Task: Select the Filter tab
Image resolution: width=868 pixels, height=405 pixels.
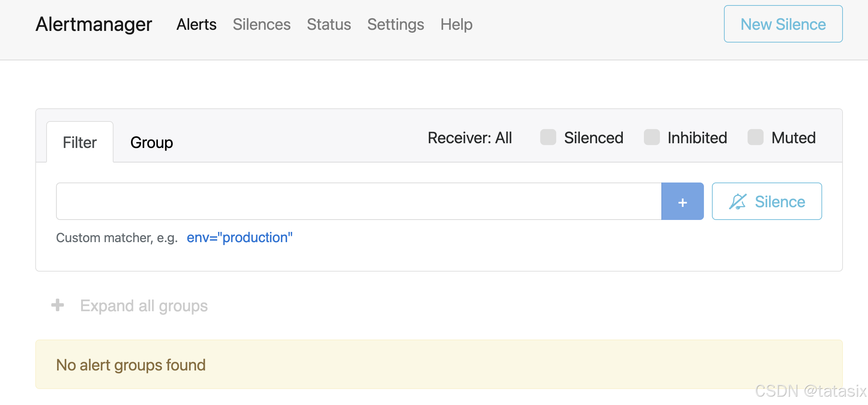Action: pyautogui.click(x=80, y=142)
